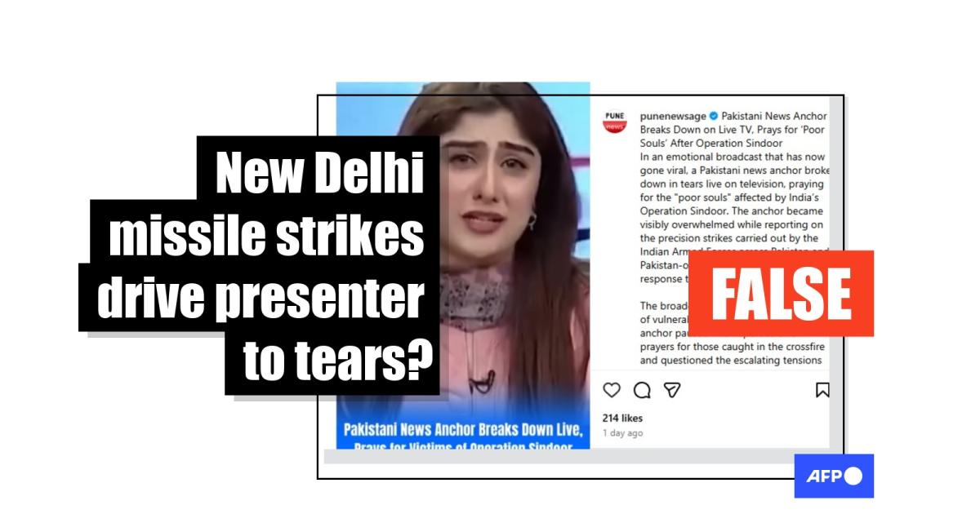
Task: Select the red FALSE label
Action: (782, 293)
